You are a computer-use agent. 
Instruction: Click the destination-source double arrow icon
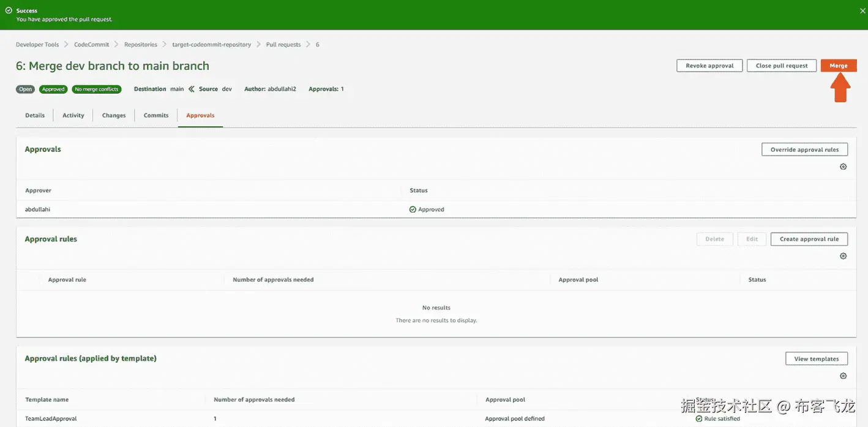(x=191, y=89)
